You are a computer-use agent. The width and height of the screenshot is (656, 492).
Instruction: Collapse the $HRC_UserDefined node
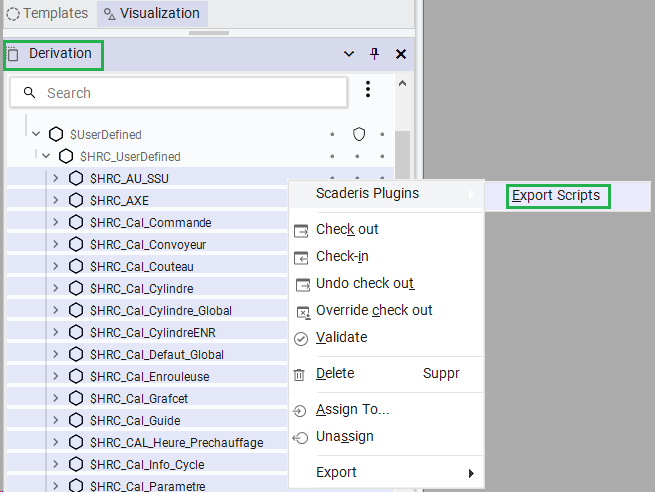[46, 156]
